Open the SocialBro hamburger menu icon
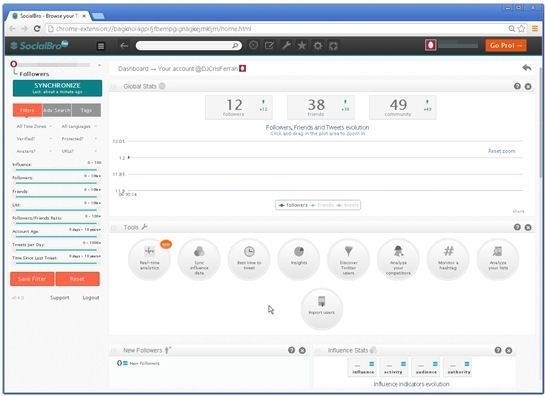Screen dimensions: 545x396 click(x=101, y=46)
